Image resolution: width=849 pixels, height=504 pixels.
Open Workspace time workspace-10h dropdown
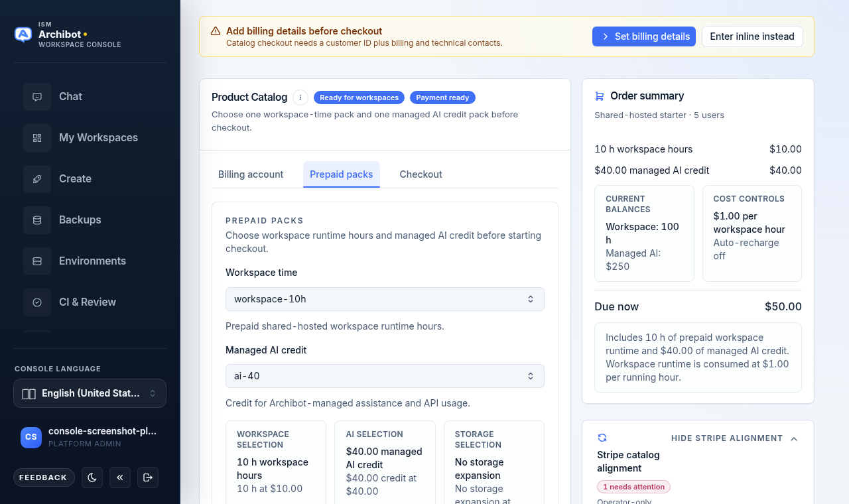coord(385,299)
